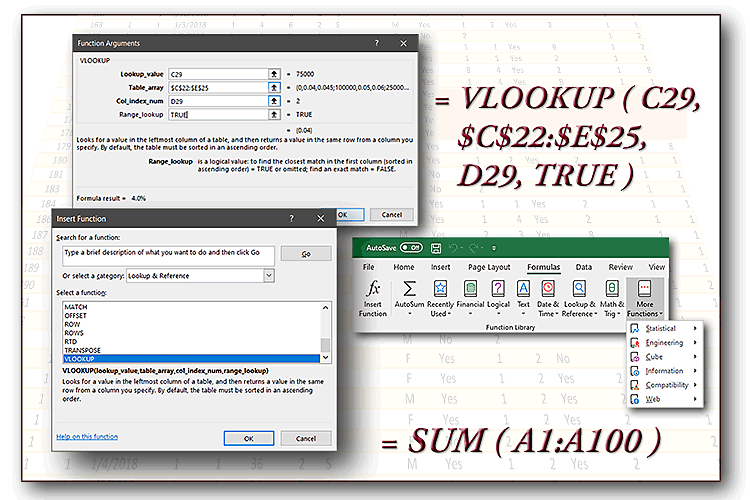750x500 pixels.
Task: Open Text functions icon
Action: coord(523,289)
